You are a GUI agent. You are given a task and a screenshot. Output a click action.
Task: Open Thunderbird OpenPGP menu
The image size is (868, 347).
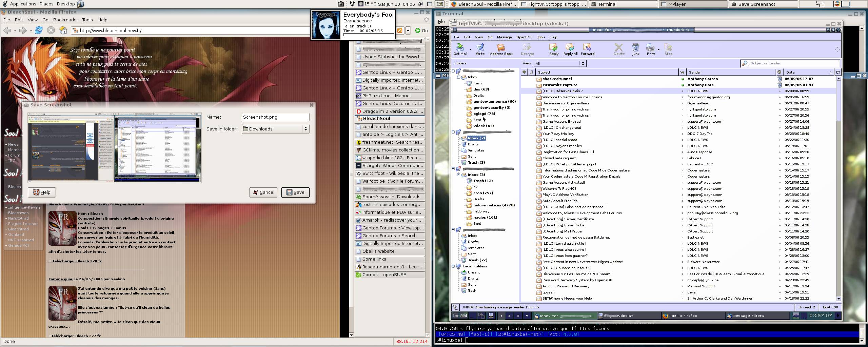[x=524, y=37]
